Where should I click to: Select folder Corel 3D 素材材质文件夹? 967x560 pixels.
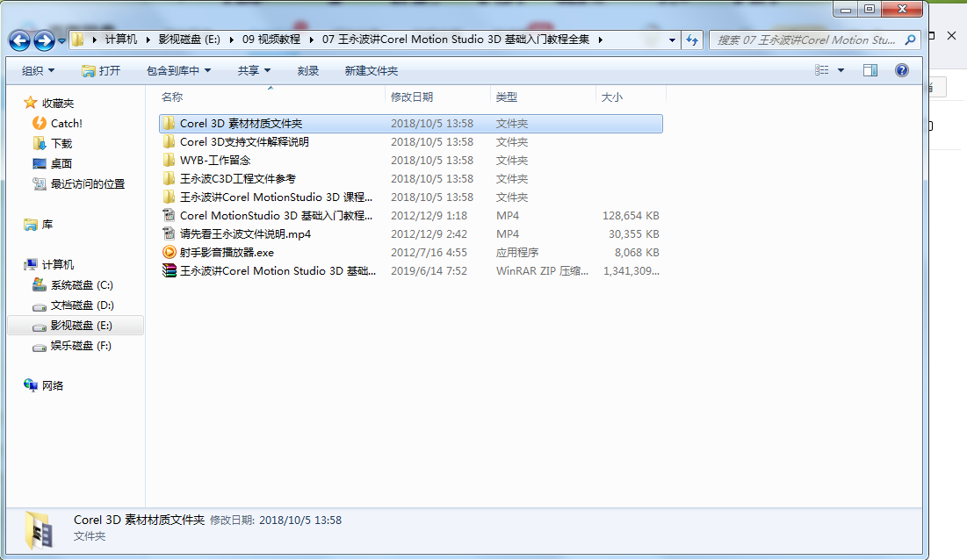coord(411,123)
